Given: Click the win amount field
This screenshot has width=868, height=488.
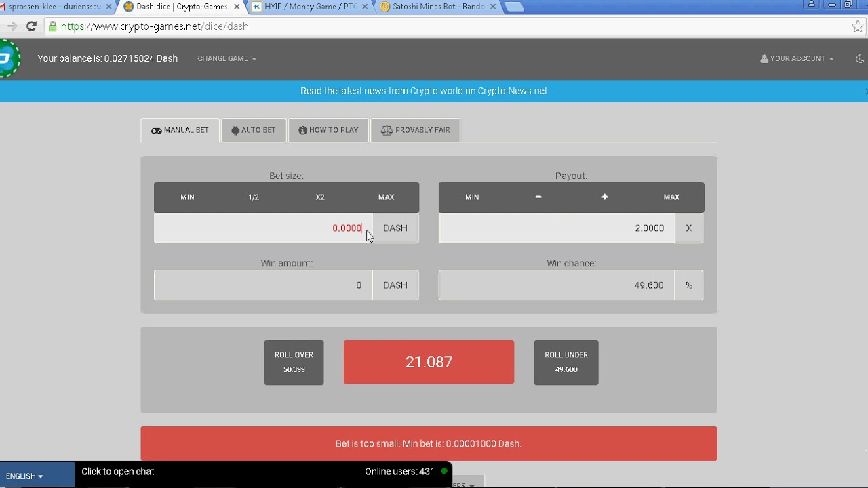Looking at the screenshot, I should [263, 285].
